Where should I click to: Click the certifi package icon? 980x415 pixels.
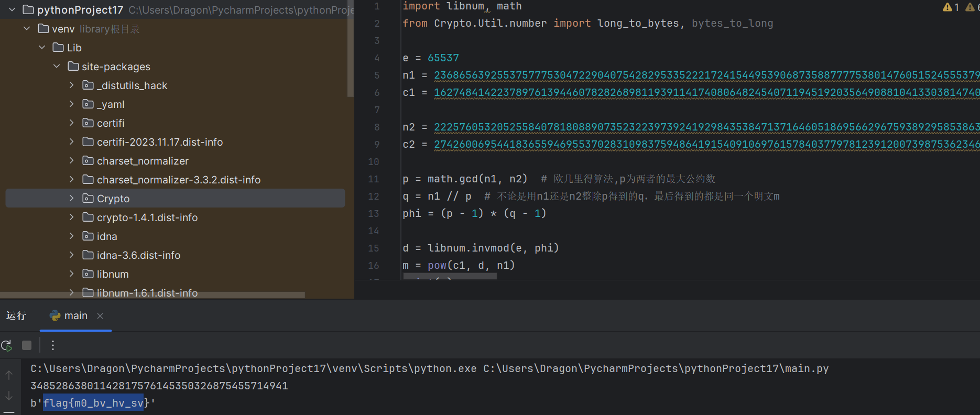point(88,123)
